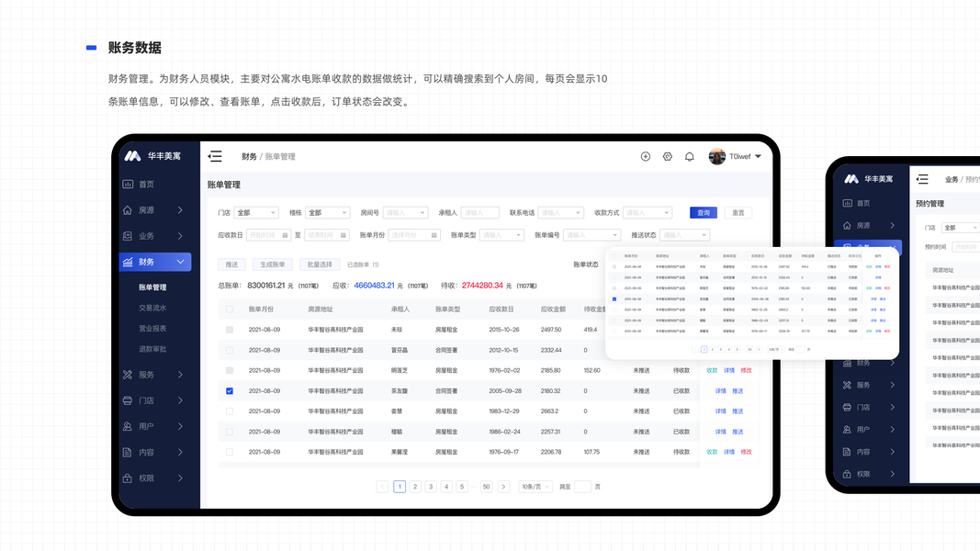Click the 生成账单 button

click(x=272, y=264)
